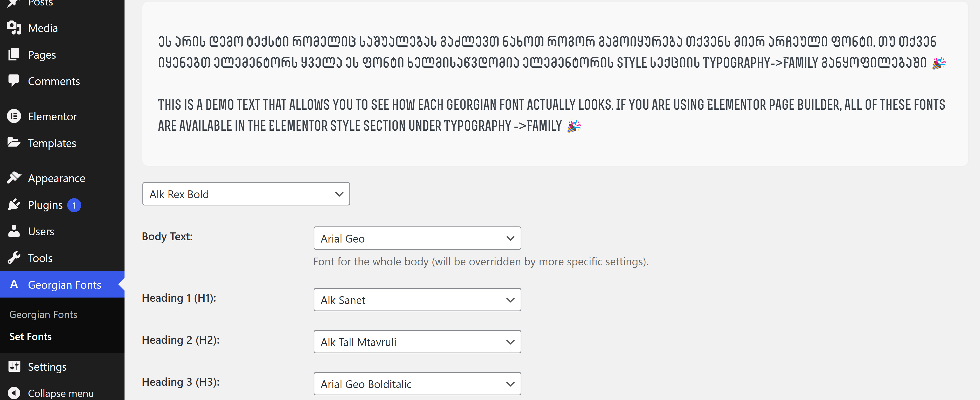Click the Plugins plug icon
The height and width of the screenshot is (400, 980).
tap(14, 205)
